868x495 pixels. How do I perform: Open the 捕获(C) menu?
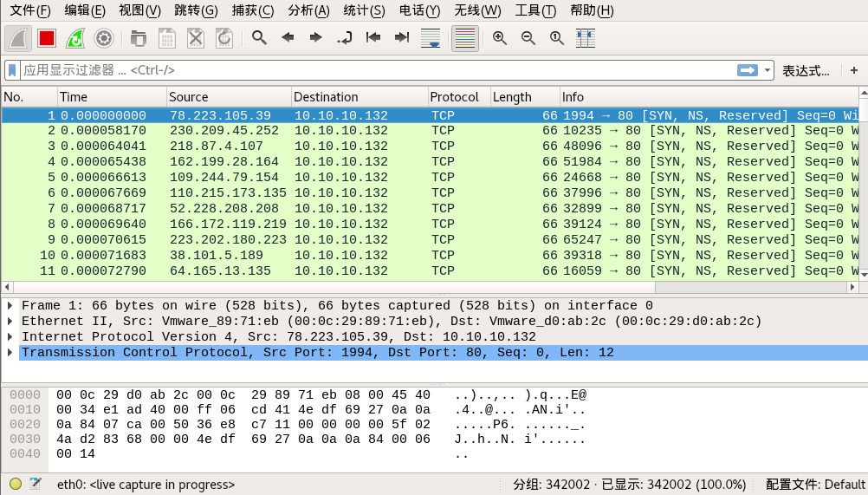252,10
